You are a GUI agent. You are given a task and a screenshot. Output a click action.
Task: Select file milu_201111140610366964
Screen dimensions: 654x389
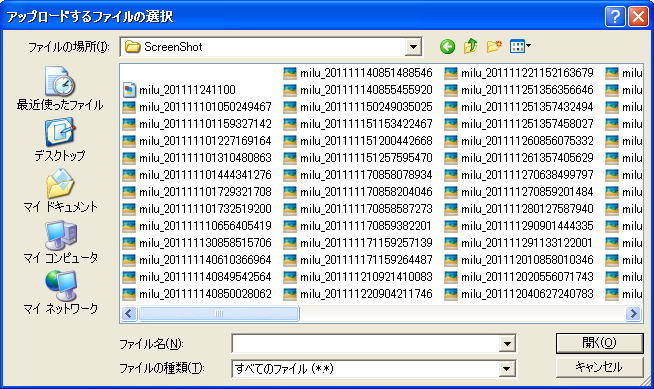tap(197, 260)
